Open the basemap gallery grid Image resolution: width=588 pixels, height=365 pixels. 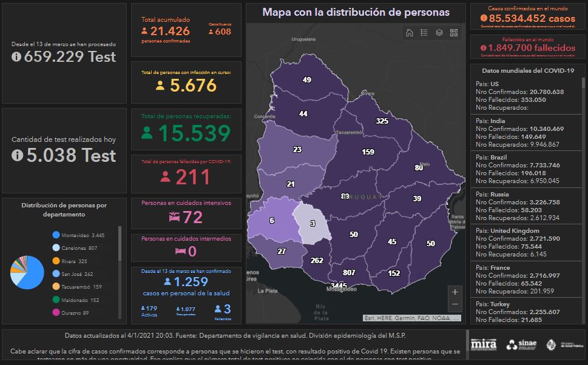(x=453, y=33)
